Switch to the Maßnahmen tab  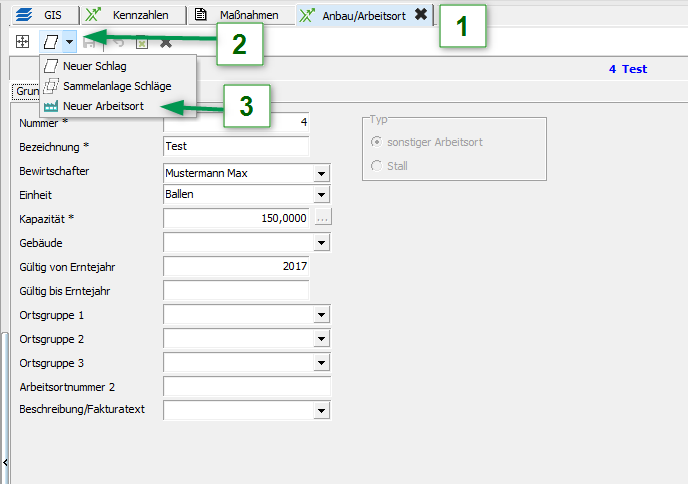click(x=238, y=15)
